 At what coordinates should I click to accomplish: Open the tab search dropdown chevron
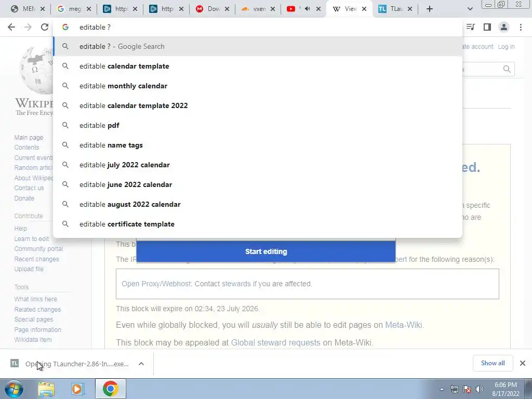click(470, 9)
